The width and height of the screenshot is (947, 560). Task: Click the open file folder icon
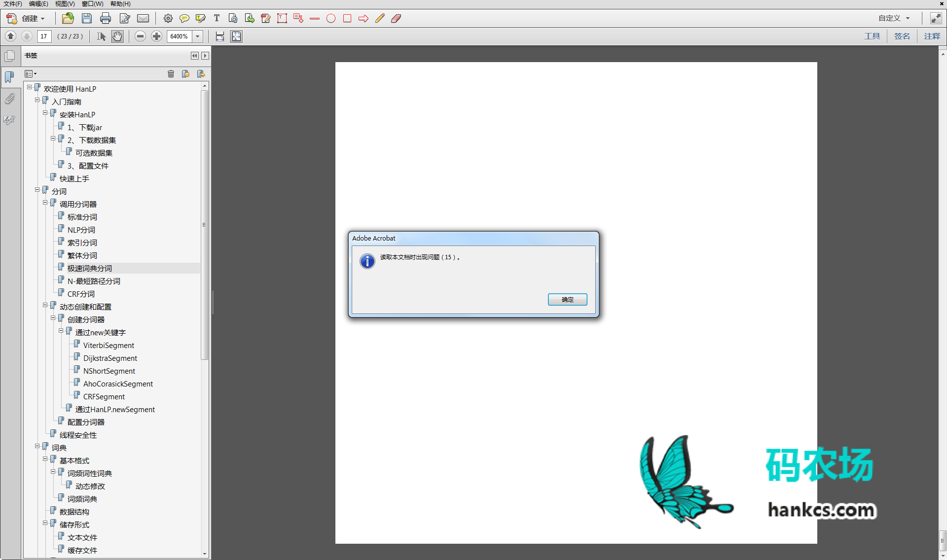tap(68, 18)
